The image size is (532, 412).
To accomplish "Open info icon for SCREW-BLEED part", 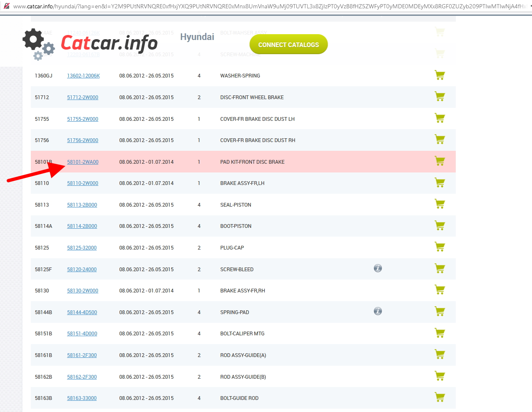I will [x=378, y=269].
